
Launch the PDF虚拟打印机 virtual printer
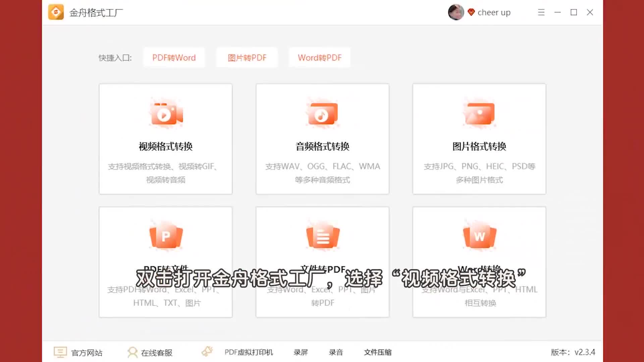point(248,352)
